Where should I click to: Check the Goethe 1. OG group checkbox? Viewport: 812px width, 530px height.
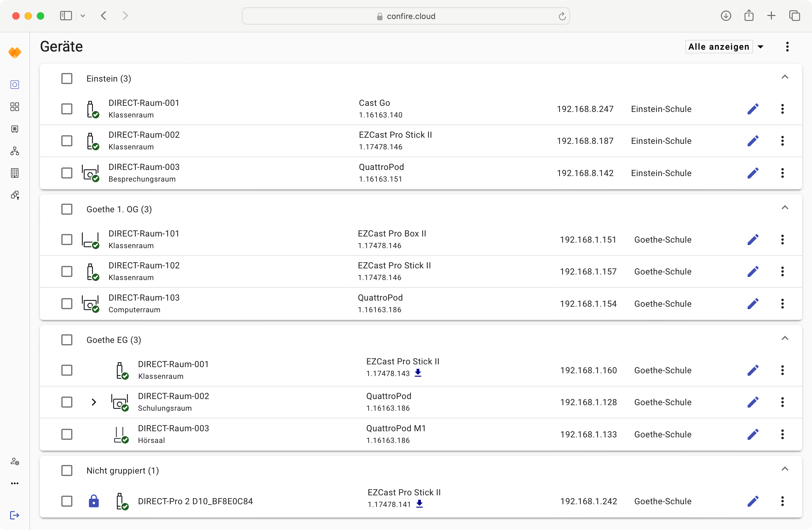pyautogui.click(x=67, y=209)
